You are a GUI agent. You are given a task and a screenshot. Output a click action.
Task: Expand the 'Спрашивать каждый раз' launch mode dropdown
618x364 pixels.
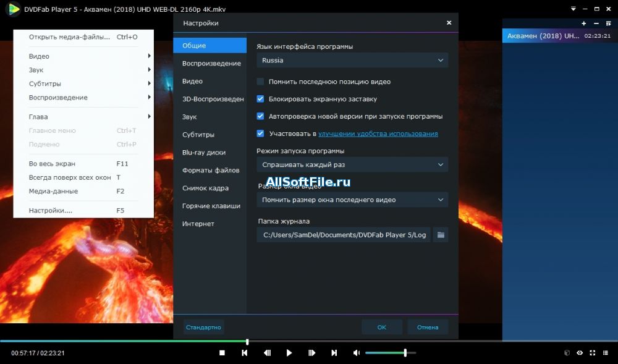point(352,164)
